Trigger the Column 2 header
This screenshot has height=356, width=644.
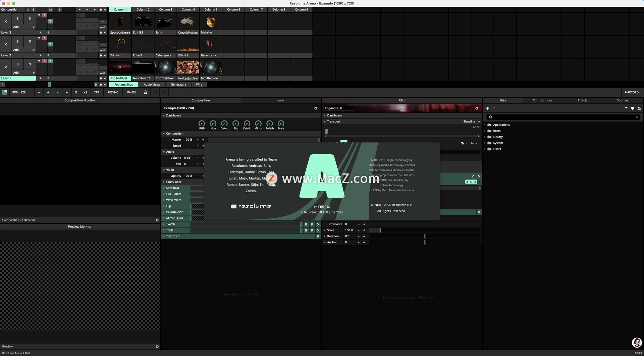point(143,10)
